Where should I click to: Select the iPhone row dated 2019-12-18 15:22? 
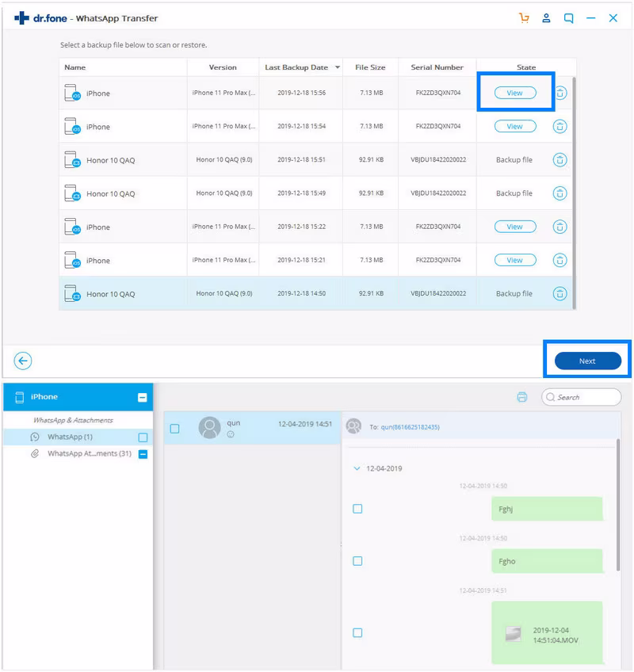[x=315, y=227]
